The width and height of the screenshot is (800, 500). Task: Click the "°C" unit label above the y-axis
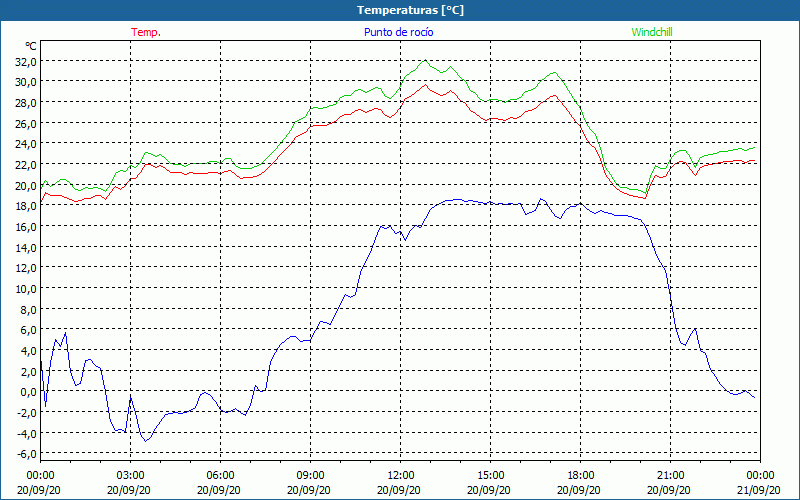[31, 46]
